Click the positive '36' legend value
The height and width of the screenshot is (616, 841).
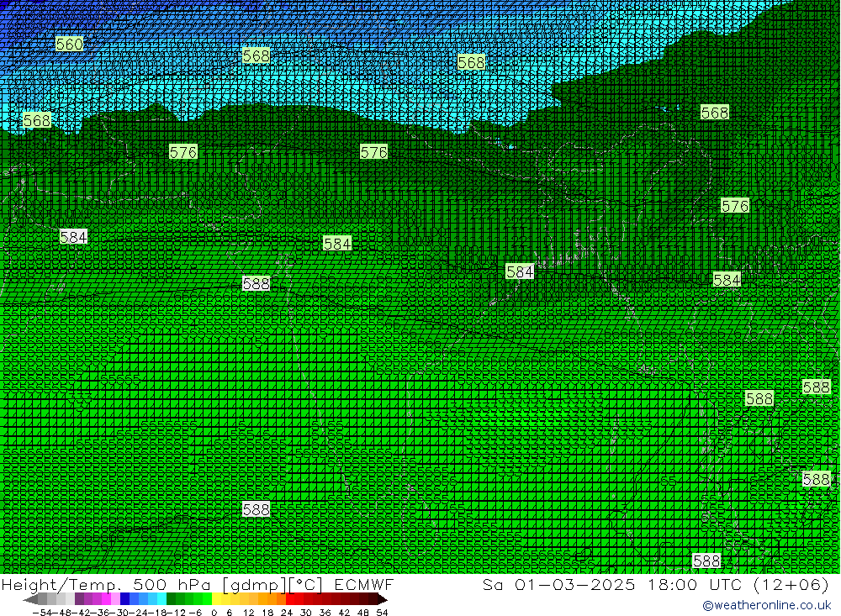coord(325,613)
